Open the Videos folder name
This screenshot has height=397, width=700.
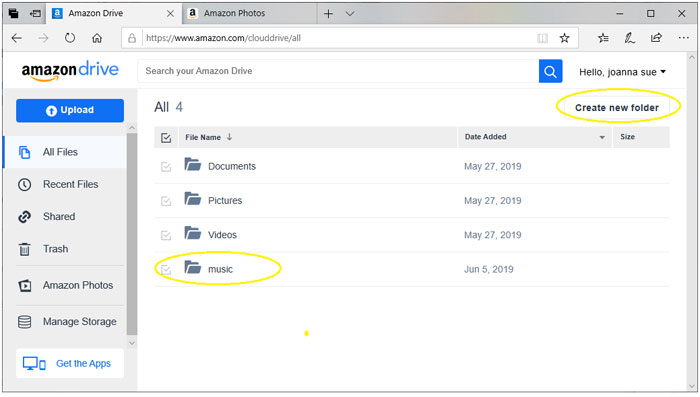point(222,235)
